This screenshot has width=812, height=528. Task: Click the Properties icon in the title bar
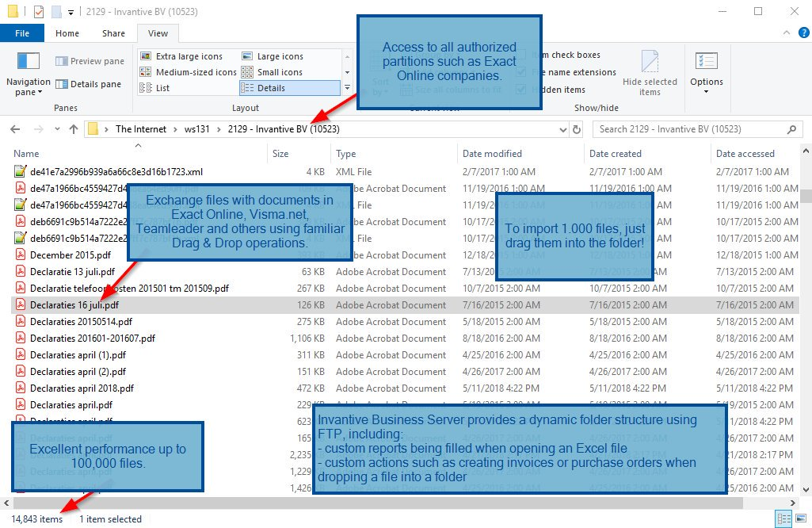coord(38,11)
